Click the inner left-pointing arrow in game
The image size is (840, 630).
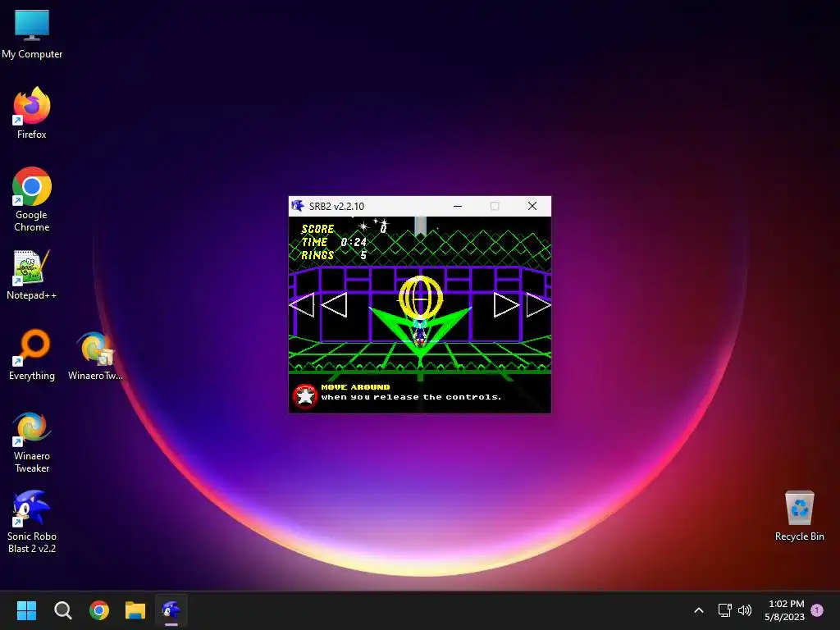click(x=335, y=304)
